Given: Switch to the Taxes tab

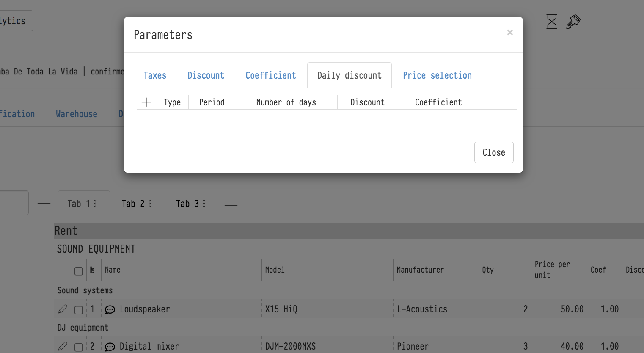Looking at the screenshot, I should pos(155,76).
